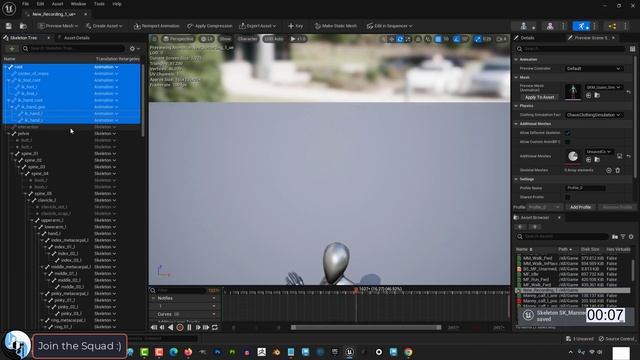Open the Tools menu
The image size is (640, 360).
(x=99, y=4)
